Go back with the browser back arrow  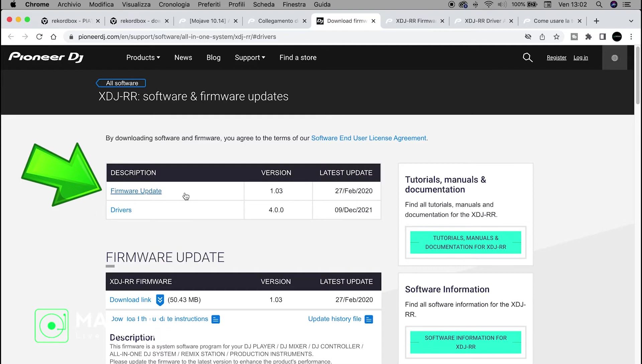11,37
